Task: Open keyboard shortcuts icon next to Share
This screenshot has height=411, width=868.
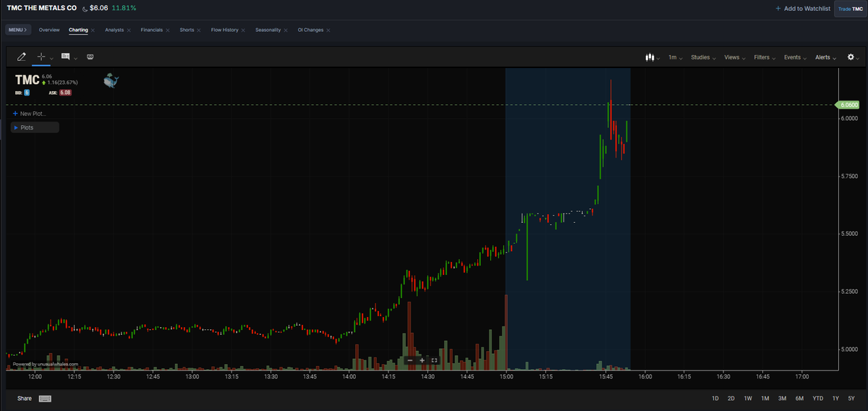Action: [x=45, y=399]
